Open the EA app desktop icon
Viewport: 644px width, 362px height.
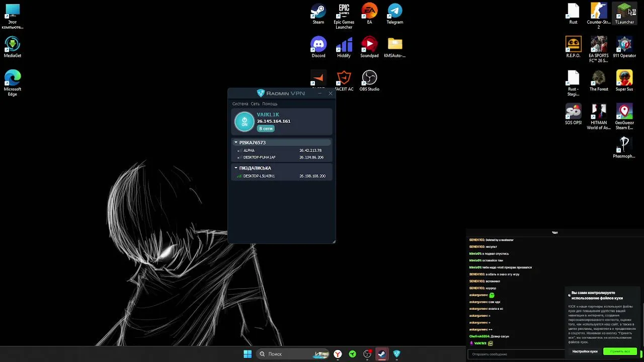pos(369,14)
